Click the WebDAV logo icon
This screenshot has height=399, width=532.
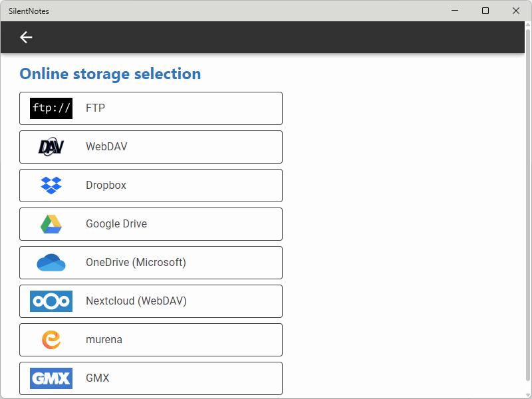pyautogui.click(x=51, y=147)
